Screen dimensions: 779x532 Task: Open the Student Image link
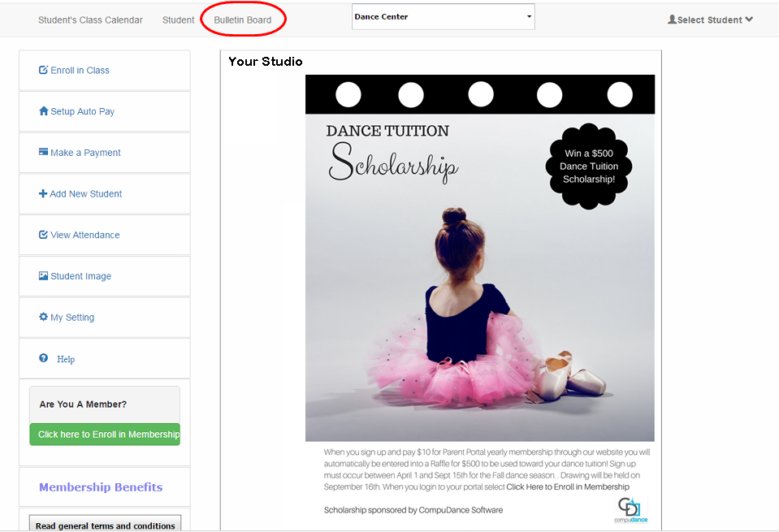[x=81, y=276]
